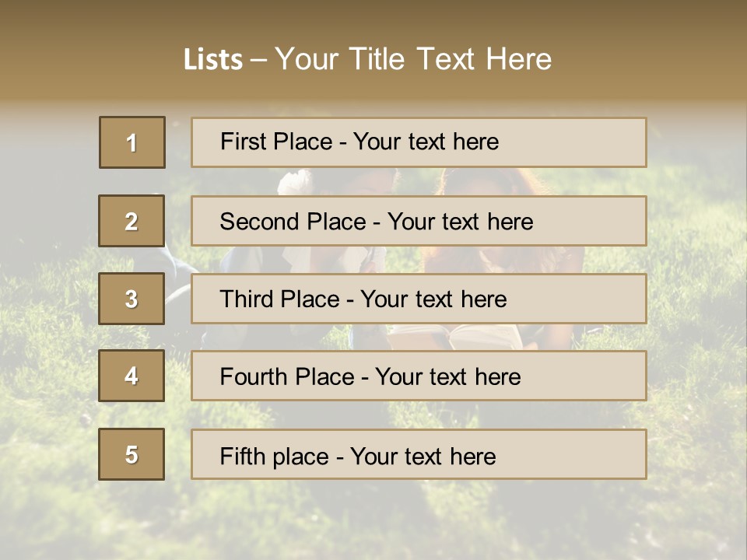Click the Fourth Place text bar
This screenshot has height=560, width=747.
[419, 376]
